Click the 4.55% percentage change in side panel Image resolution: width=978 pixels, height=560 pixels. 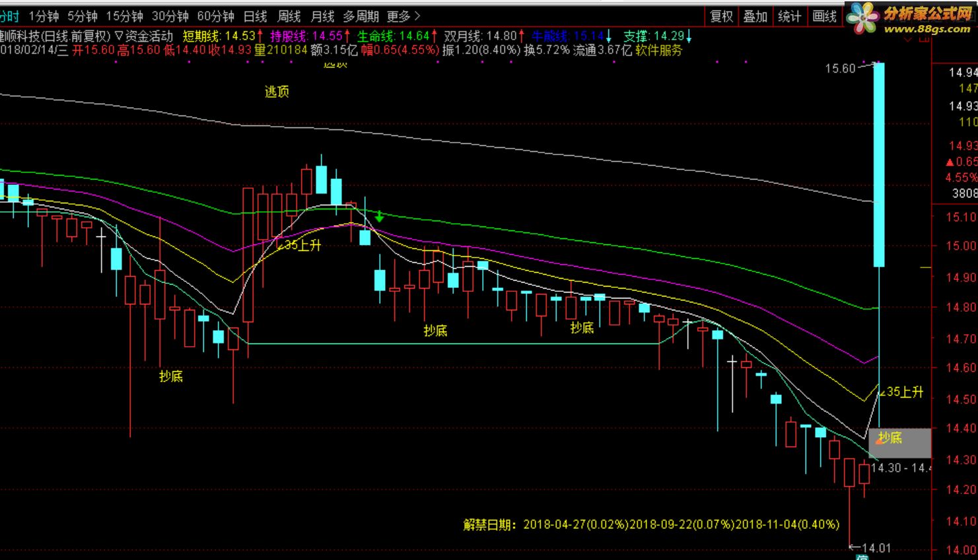(x=961, y=178)
